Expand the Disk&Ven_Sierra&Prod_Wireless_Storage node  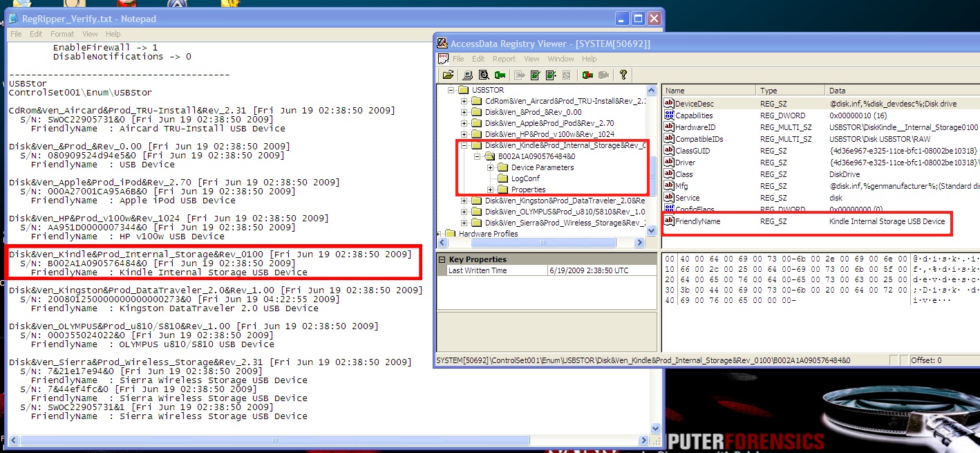464,223
